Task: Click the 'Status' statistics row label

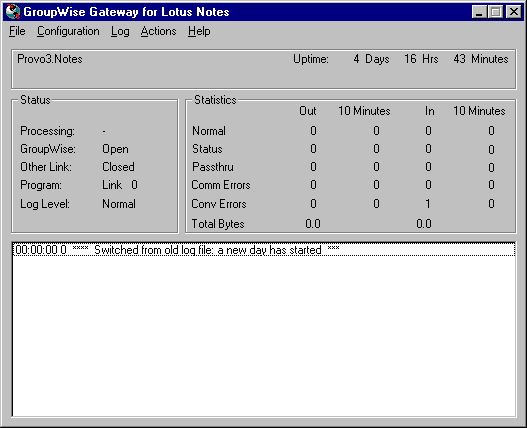Action: point(207,149)
